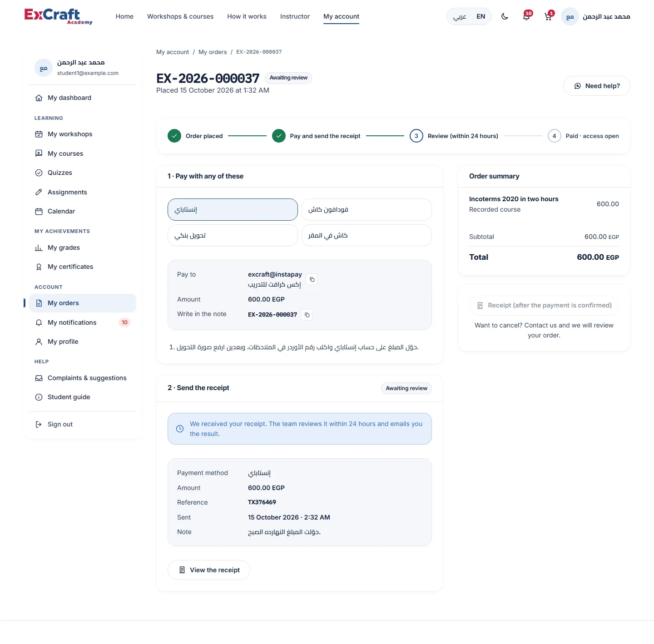Click Incoterms 2020 in two hours item

pos(514,199)
